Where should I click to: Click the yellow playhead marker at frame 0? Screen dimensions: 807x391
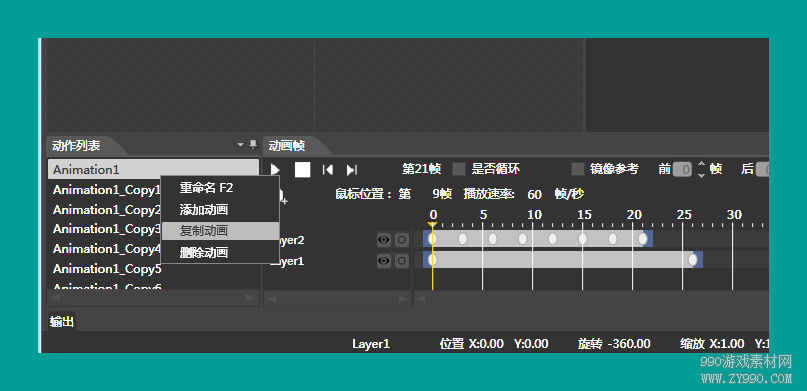(x=433, y=224)
